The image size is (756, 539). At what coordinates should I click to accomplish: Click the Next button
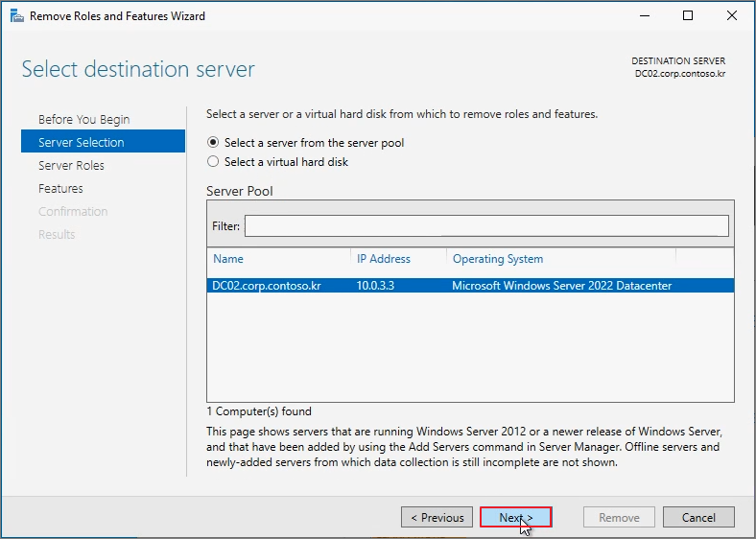pos(516,517)
